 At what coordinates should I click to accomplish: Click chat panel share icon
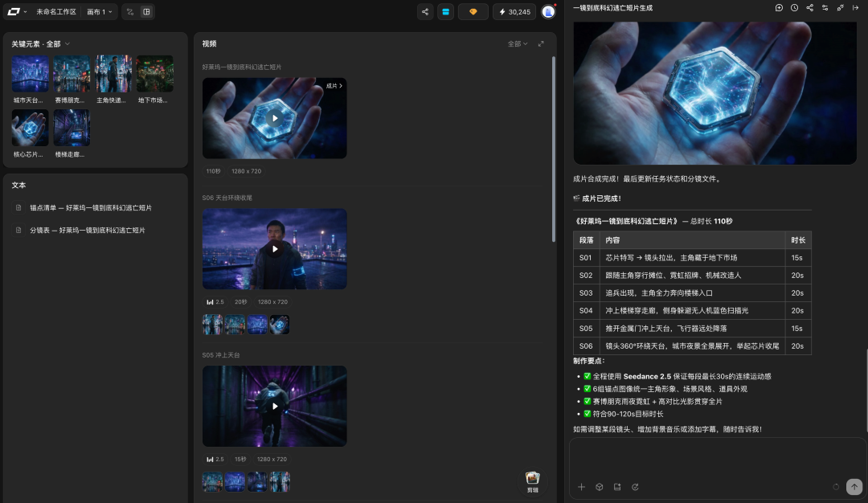tap(810, 8)
